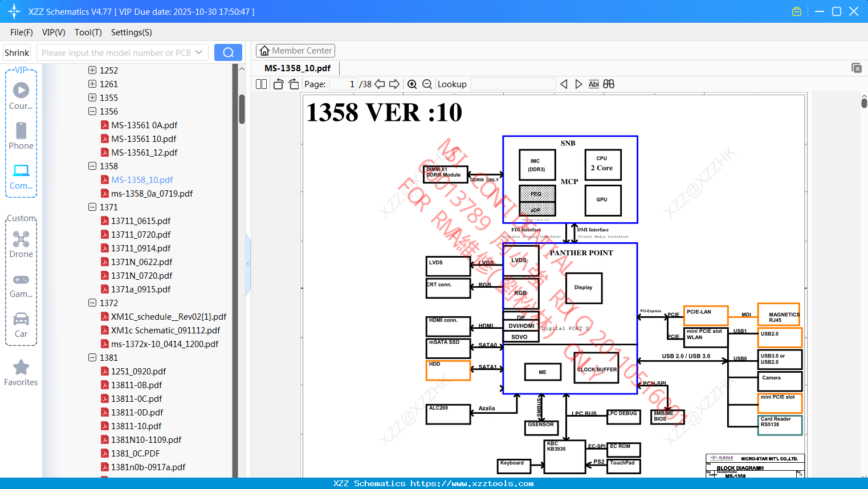The height and width of the screenshot is (489, 868).
Task: Open the Phone section under VIP
Action: (21, 137)
